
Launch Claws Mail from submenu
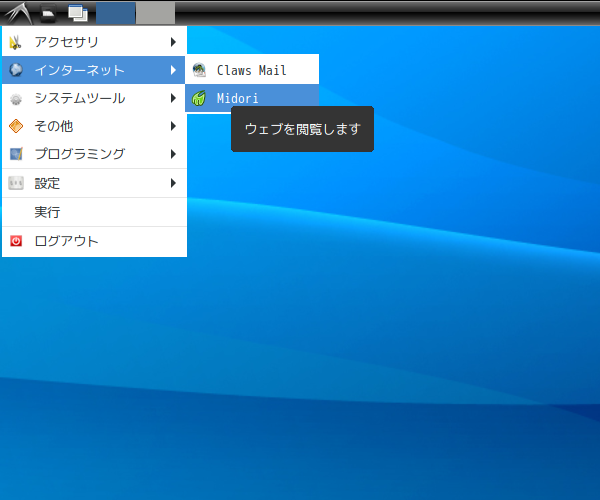[x=252, y=70]
